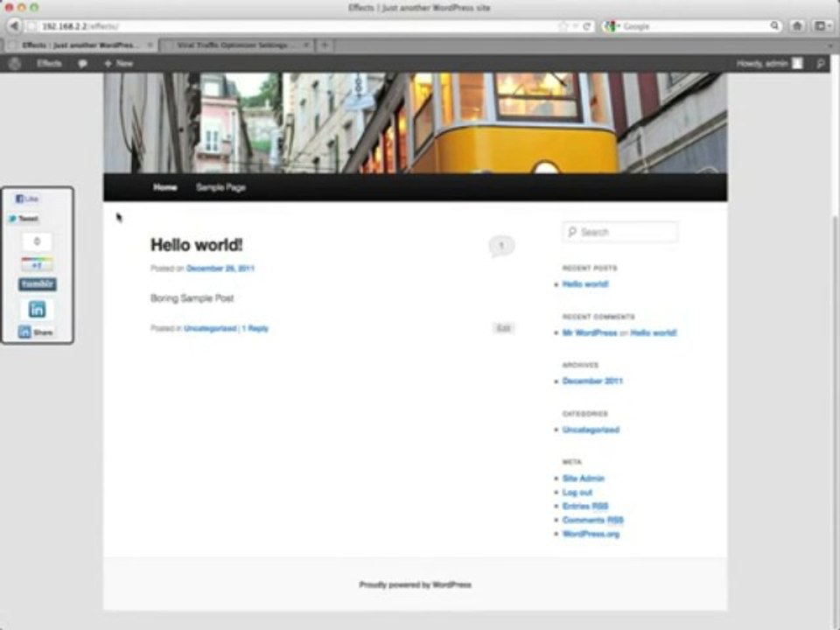Open the browser home button
840x630 pixels.
(797, 25)
